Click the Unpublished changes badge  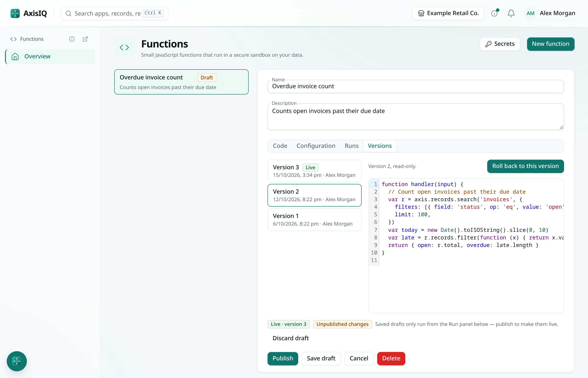[342, 324]
